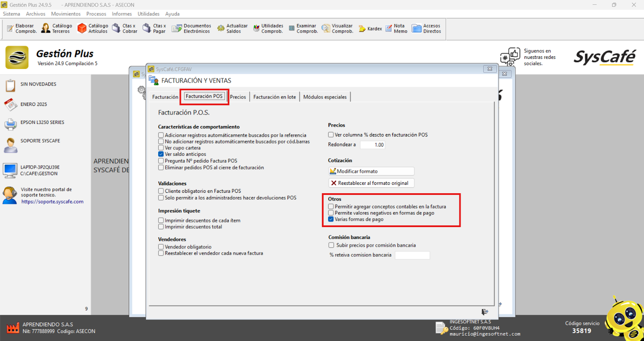This screenshot has width=644, height=341.
Task: Disable Varias formas de pago option
Action: (331, 219)
